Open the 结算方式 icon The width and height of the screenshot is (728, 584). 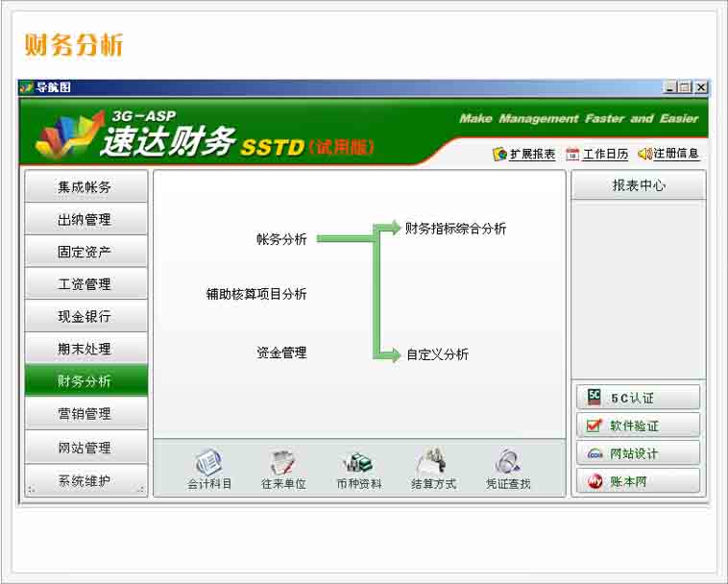pyautogui.click(x=433, y=463)
